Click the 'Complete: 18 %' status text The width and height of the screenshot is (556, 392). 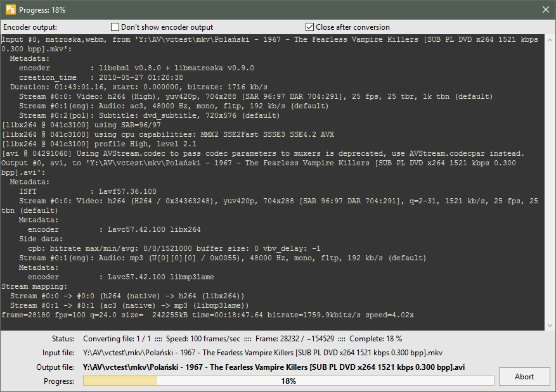[x=375, y=339]
